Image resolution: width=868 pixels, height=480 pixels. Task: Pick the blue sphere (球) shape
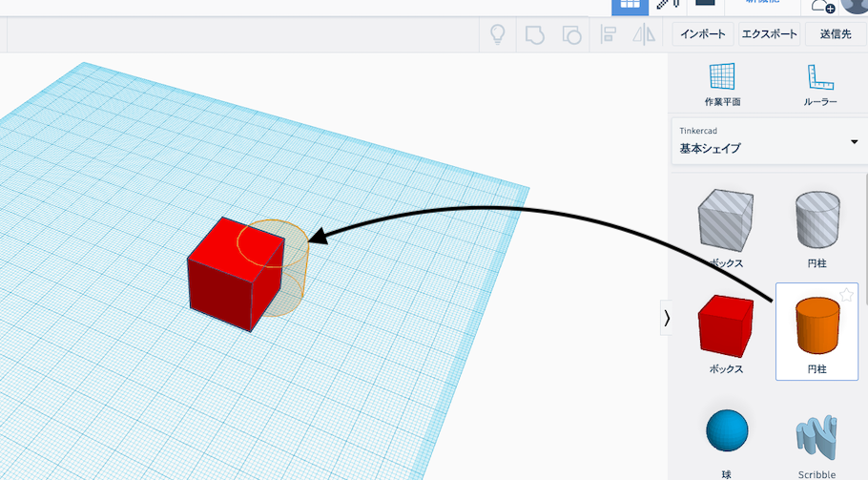tap(726, 431)
